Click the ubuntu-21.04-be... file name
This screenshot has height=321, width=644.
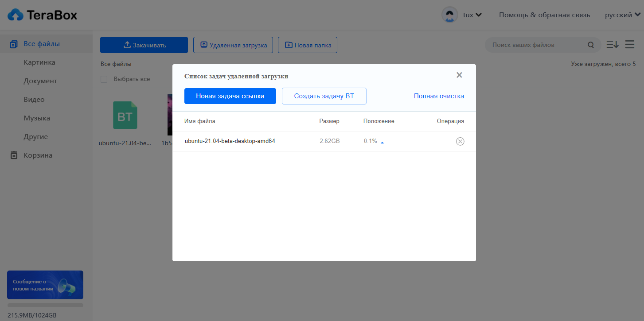tap(125, 143)
